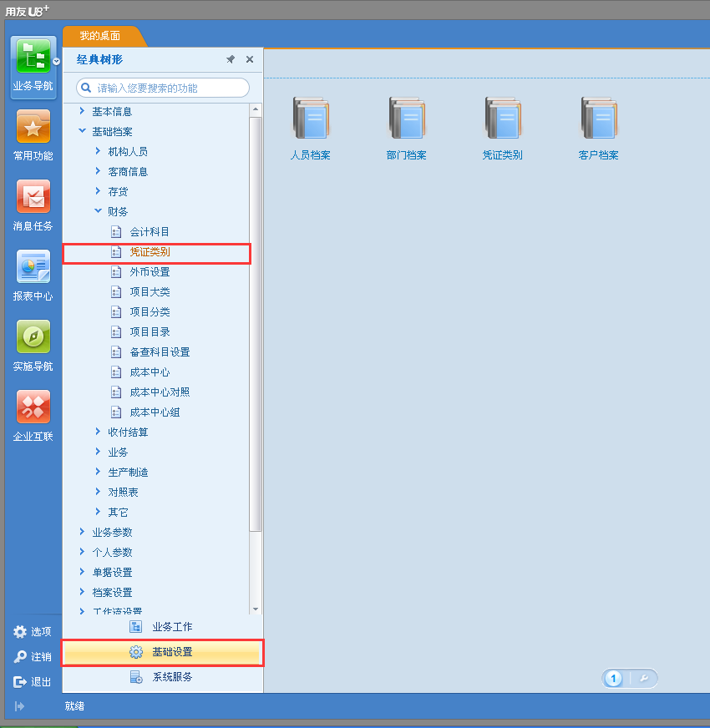This screenshot has height=728, width=710.
Task: Launch 实施导航 compass icon
Action: click(33, 338)
